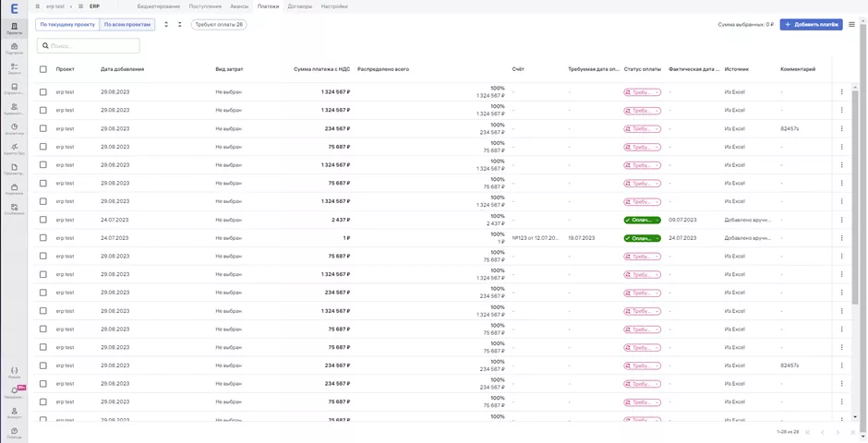The width and height of the screenshot is (868, 443).
Task: Switch to the Бюджетирование tab
Action: click(159, 6)
